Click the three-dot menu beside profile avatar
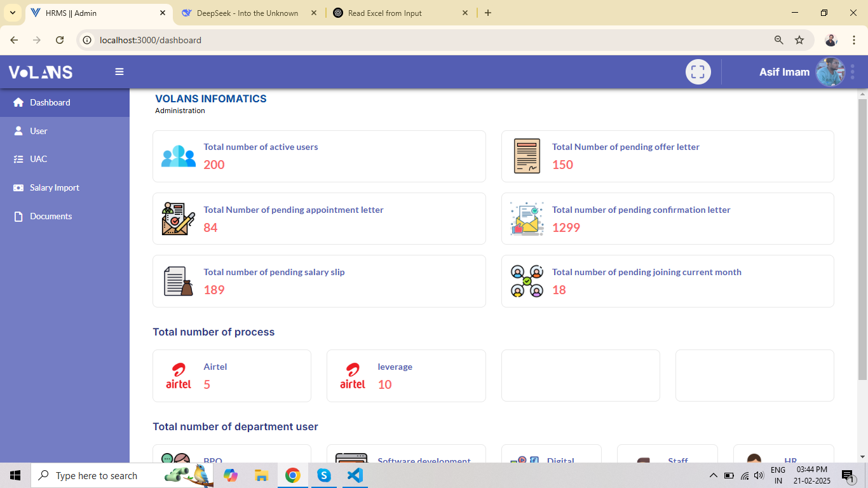 point(853,72)
